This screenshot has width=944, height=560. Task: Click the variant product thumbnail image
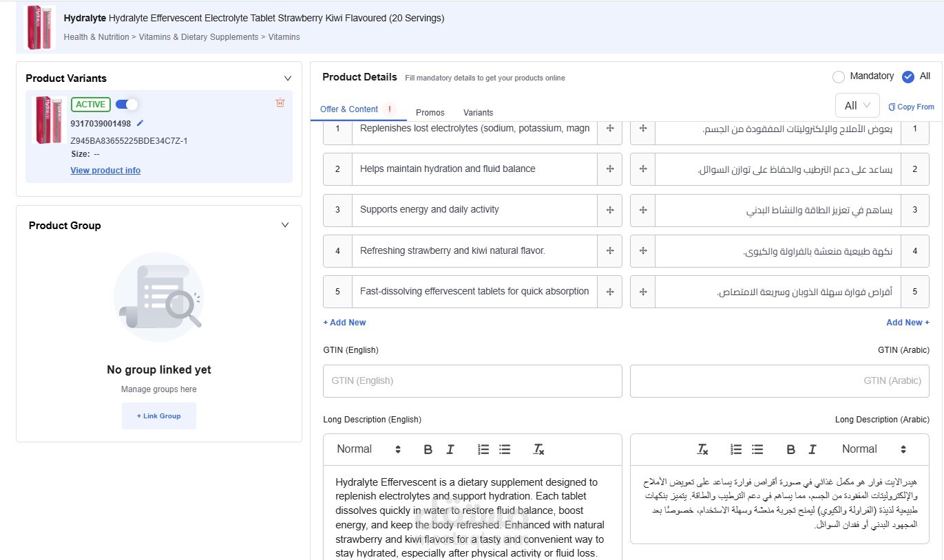50,120
